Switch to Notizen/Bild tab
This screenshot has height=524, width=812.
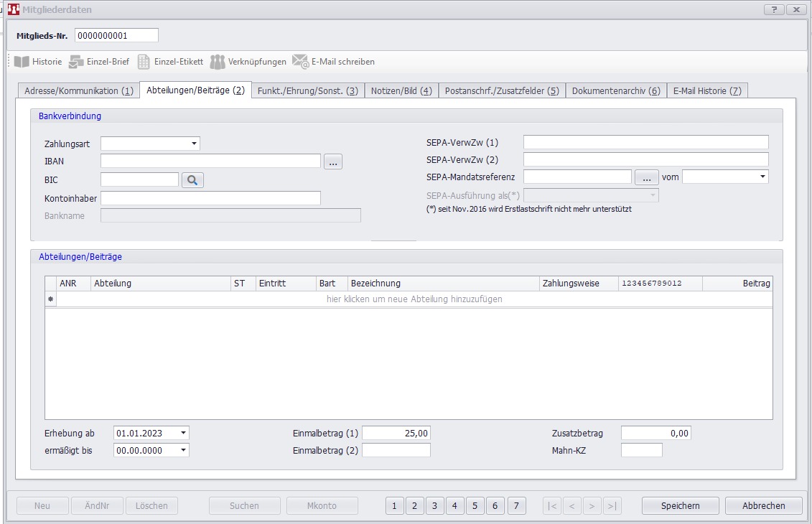pyautogui.click(x=401, y=91)
